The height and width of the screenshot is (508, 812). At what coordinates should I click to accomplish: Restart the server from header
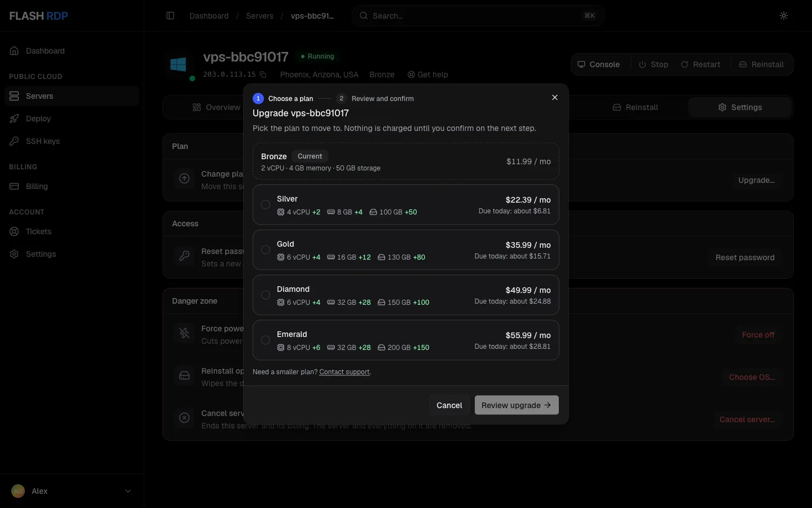pyautogui.click(x=700, y=64)
